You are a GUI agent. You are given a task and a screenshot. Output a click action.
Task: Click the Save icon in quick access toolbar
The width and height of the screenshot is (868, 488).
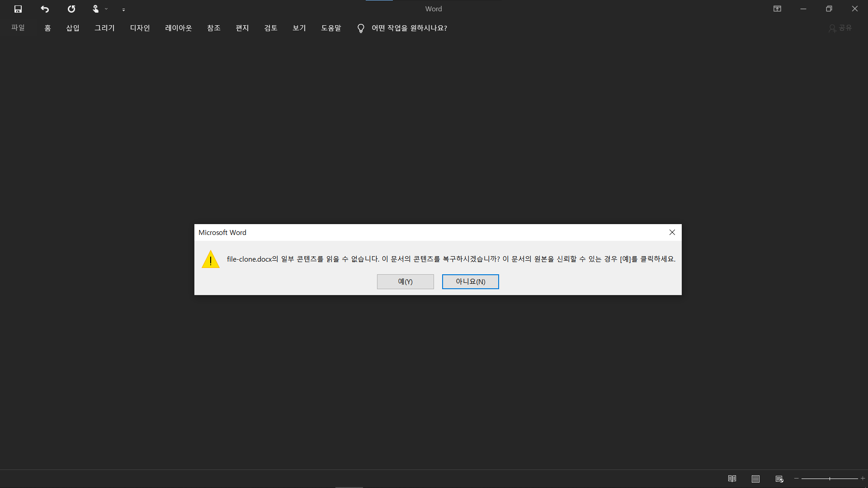click(x=18, y=9)
